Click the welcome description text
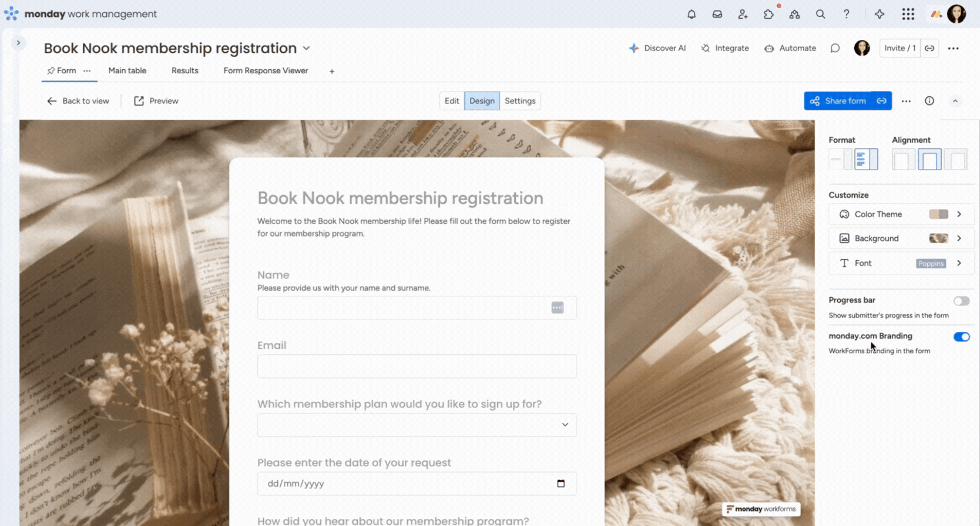Viewport: 980px width, 526px height. pyautogui.click(x=414, y=227)
